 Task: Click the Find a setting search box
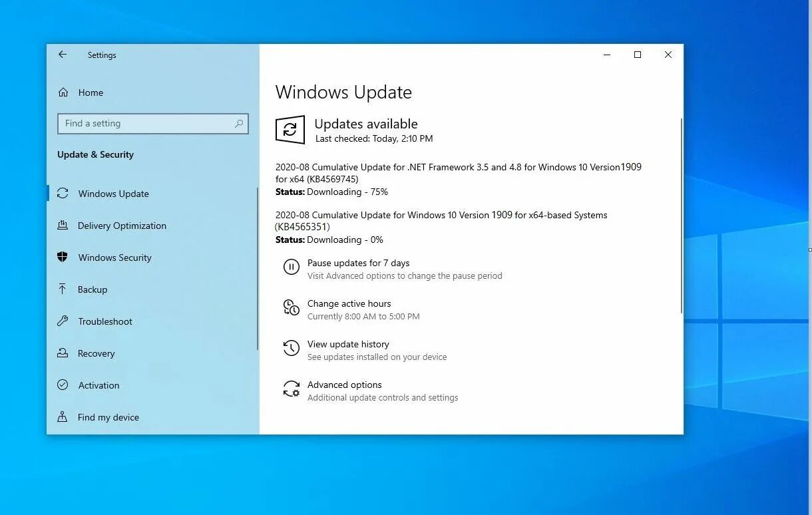point(153,123)
